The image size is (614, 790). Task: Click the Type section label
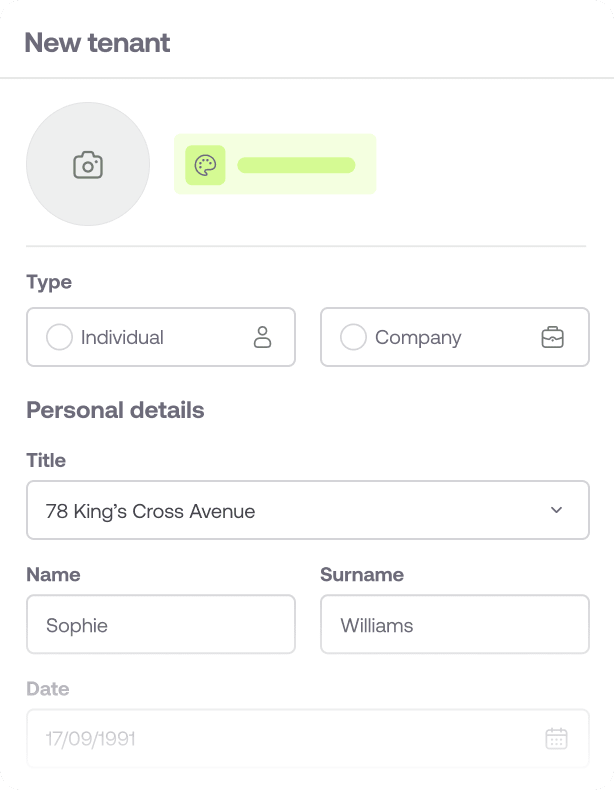click(x=49, y=282)
